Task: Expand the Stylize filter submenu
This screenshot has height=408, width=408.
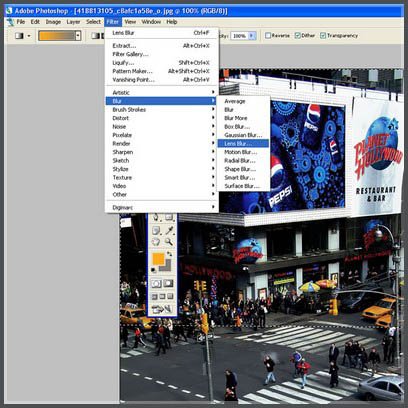Action: tap(162, 169)
